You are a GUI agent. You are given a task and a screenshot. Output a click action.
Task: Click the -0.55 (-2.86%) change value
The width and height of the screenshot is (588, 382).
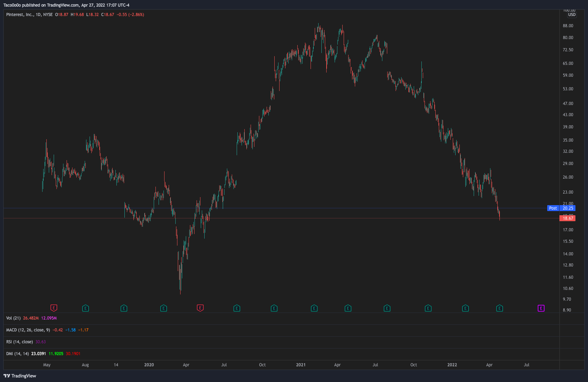click(130, 15)
